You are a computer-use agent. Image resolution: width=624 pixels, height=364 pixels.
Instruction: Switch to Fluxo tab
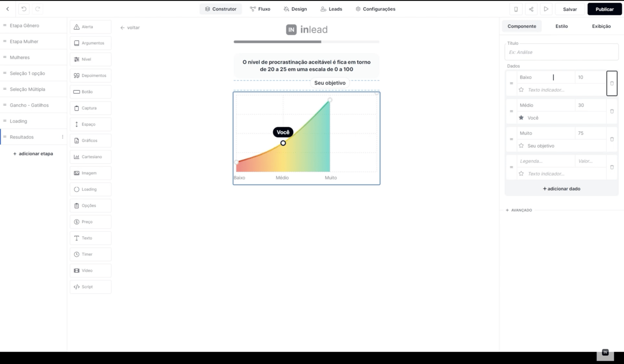260,9
